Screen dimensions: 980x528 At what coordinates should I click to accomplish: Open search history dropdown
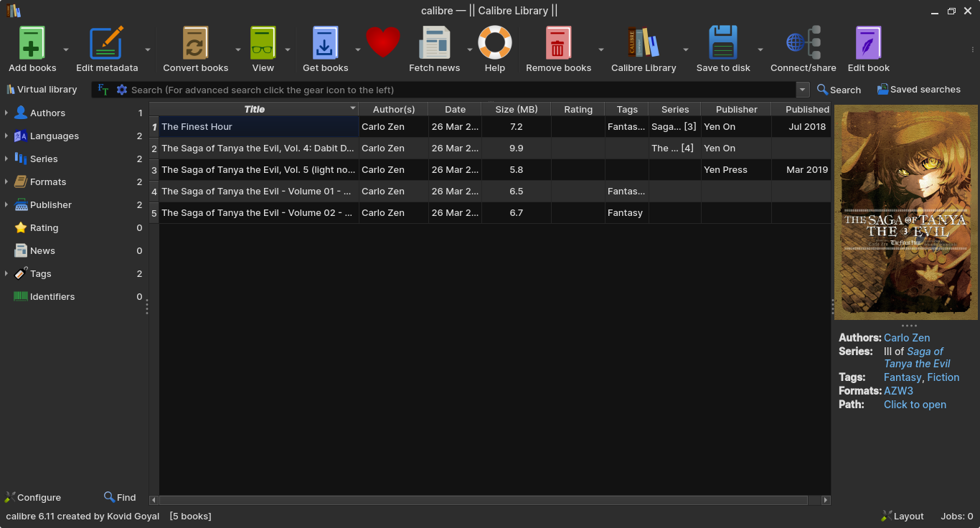pyautogui.click(x=803, y=90)
